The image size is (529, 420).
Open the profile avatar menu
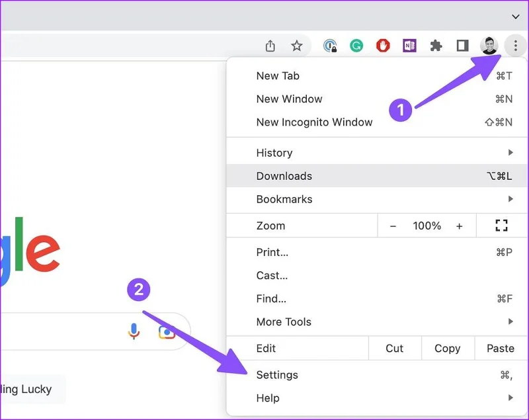point(489,46)
